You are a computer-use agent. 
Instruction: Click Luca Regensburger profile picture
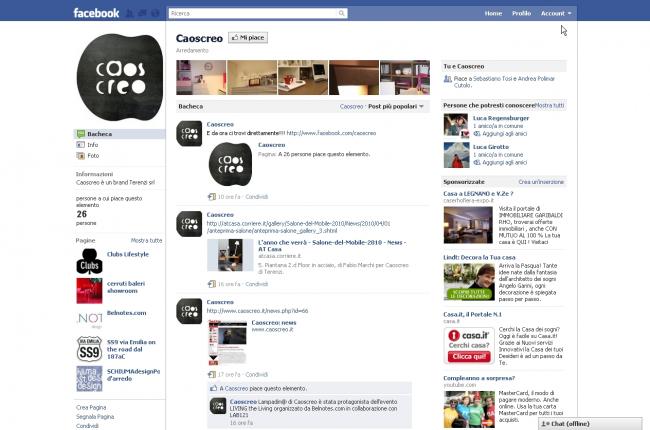click(456, 126)
